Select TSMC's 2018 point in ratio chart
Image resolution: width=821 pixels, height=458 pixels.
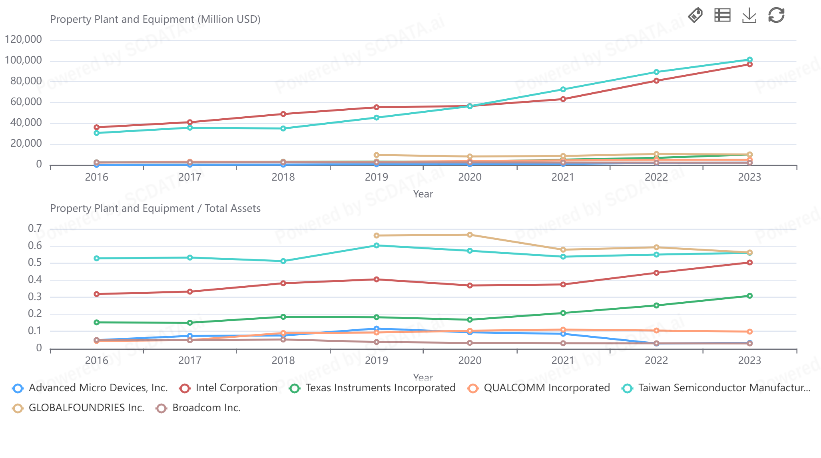[283, 261]
